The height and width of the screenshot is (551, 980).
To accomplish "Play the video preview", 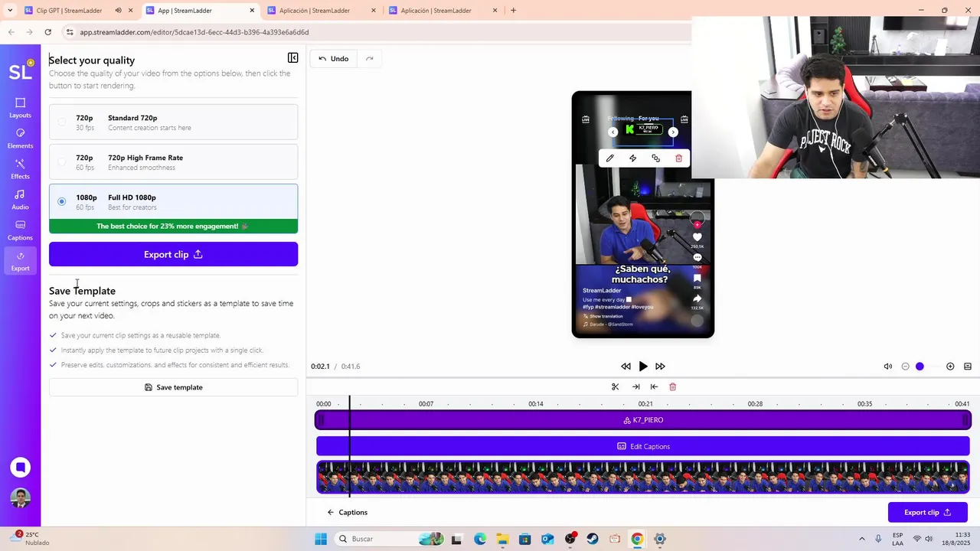I will coord(643,367).
